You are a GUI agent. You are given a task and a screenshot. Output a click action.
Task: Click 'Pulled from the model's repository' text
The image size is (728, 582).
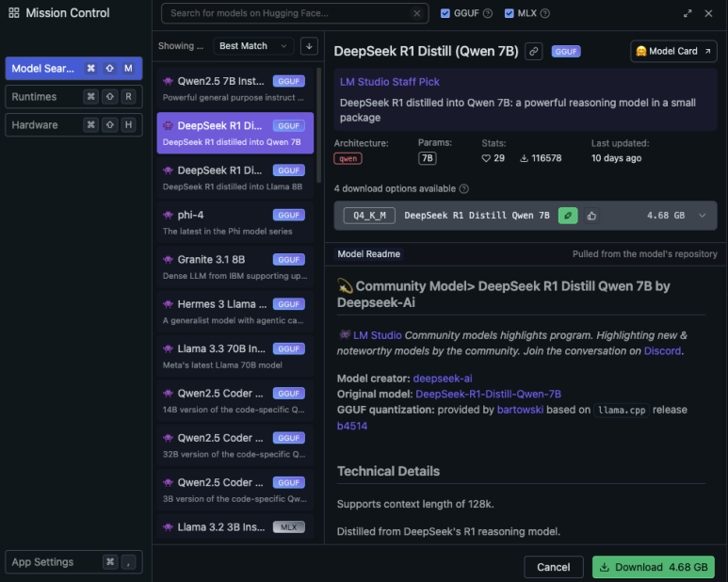pyautogui.click(x=644, y=254)
